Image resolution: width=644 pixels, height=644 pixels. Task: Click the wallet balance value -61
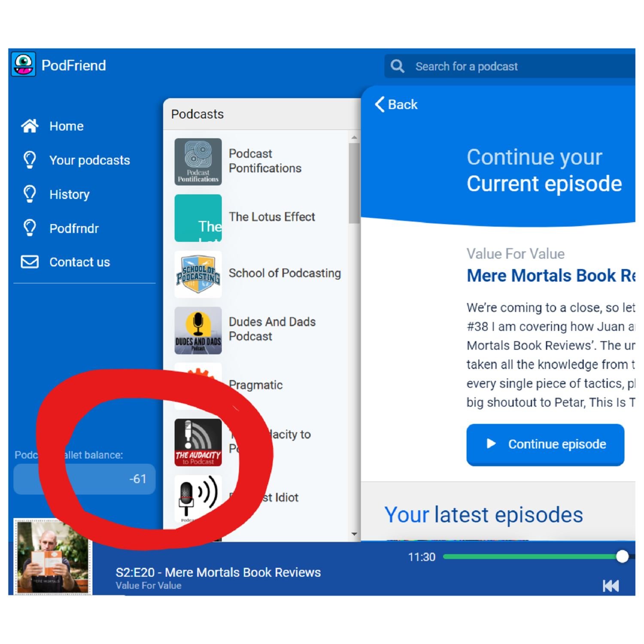(138, 479)
